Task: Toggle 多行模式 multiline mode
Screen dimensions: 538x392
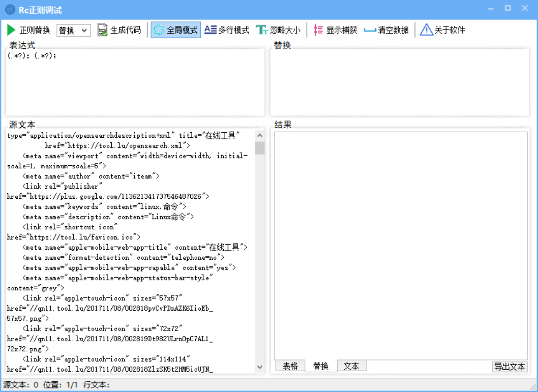Action: click(227, 30)
